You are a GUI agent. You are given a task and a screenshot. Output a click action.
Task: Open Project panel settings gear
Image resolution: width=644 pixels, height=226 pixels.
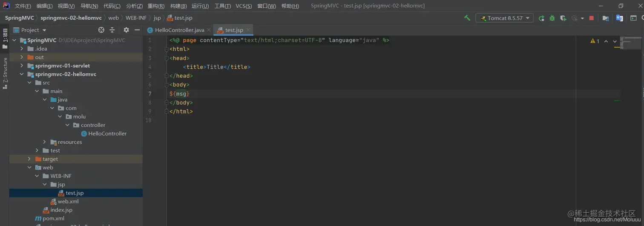pyautogui.click(x=126, y=30)
